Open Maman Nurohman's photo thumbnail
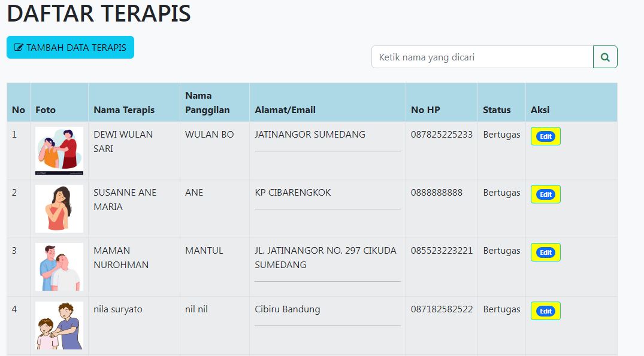Viewport: 644px width, 356px height. [x=59, y=267]
